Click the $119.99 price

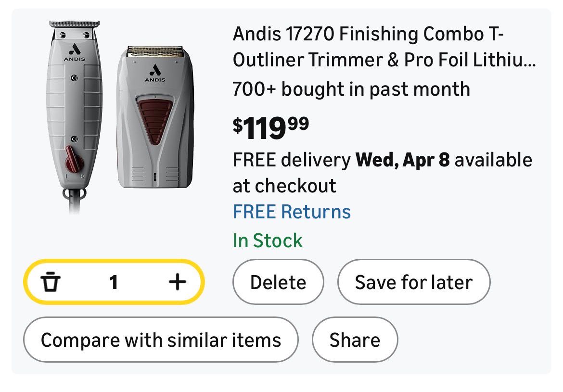[270, 127]
